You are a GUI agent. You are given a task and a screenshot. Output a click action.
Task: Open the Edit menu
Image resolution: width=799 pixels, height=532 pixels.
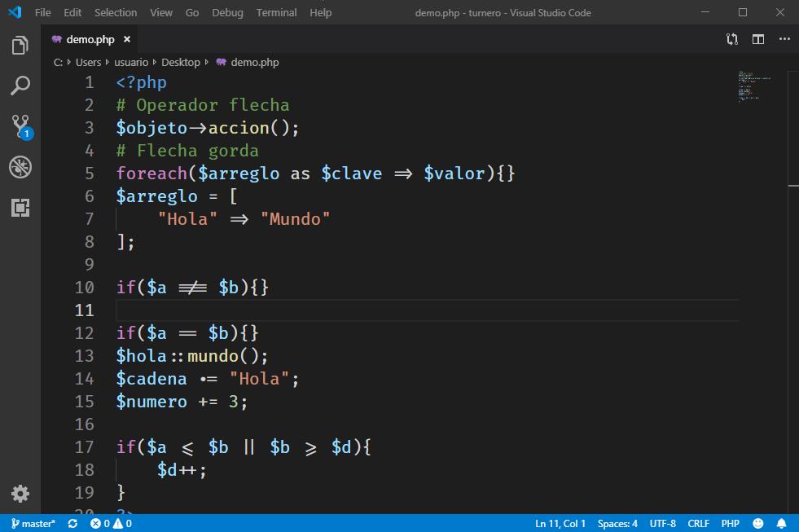[x=72, y=13]
